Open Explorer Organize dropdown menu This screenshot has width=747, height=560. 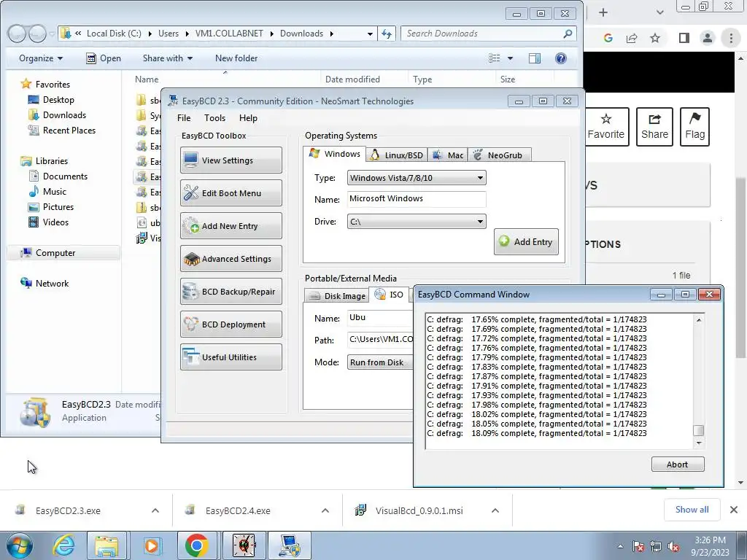41,58
